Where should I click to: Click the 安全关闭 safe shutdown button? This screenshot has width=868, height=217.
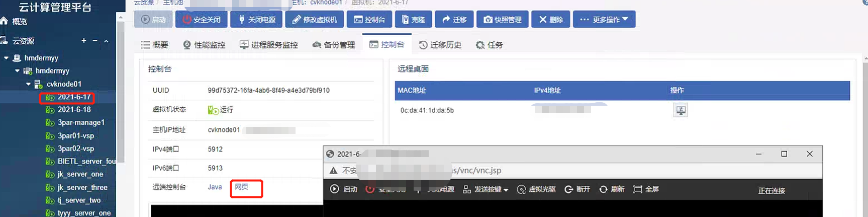click(201, 19)
